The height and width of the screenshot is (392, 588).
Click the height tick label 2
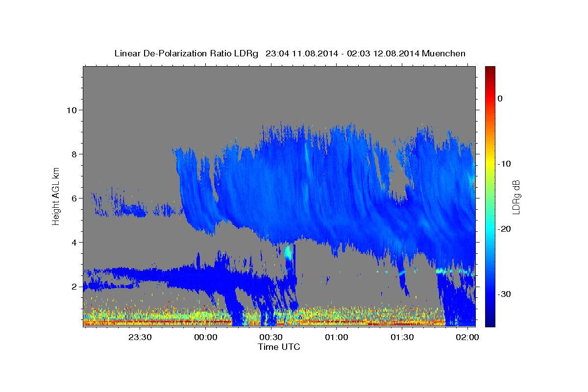74,286
